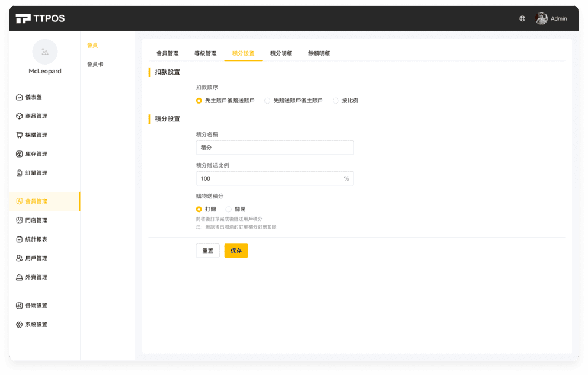This screenshot has width=588, height=375.
Task: Open the Admin user account menu
Action: coord(551,18)
